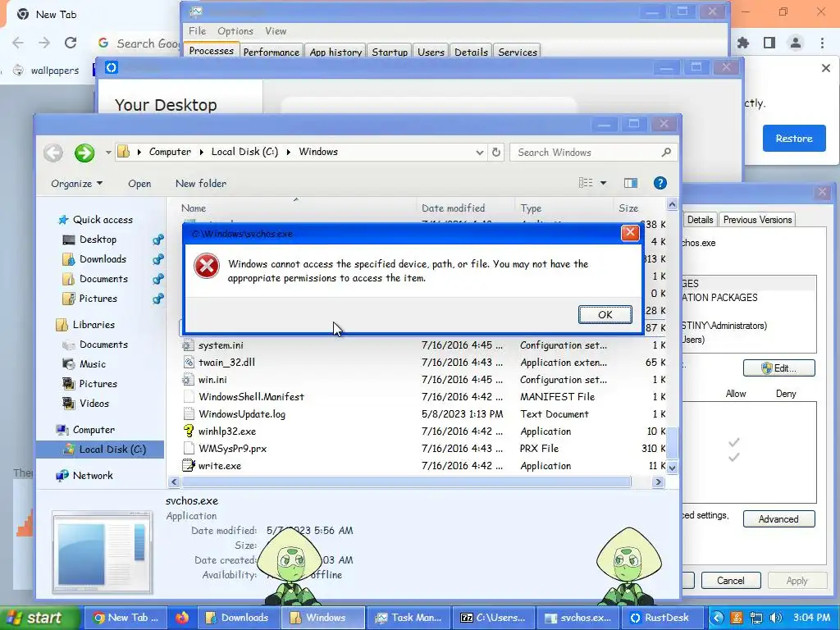Switch to Performance tab in Task Manager

pos(271,52)
